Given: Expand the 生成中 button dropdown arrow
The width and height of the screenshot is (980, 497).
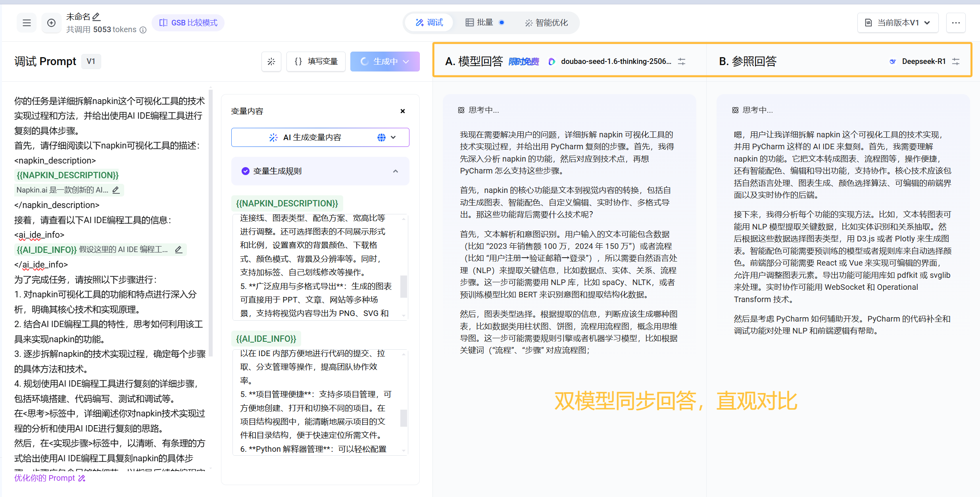Looking at the screenshot, I should [x=406, y=62].
